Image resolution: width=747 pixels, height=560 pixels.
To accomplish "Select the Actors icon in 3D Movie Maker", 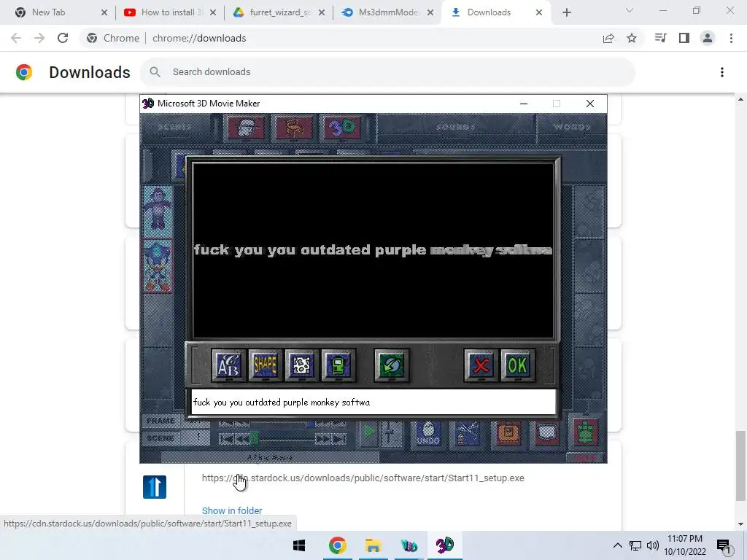I will tap(246, 127).
